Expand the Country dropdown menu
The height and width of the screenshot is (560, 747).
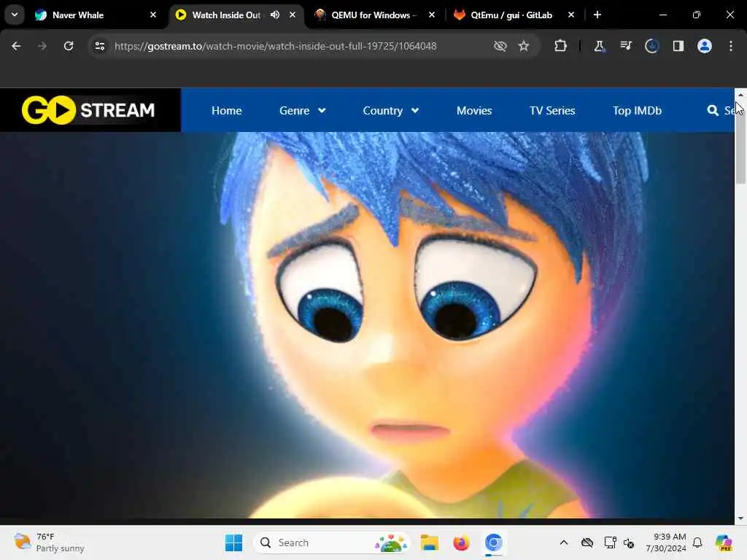point(391,111)
